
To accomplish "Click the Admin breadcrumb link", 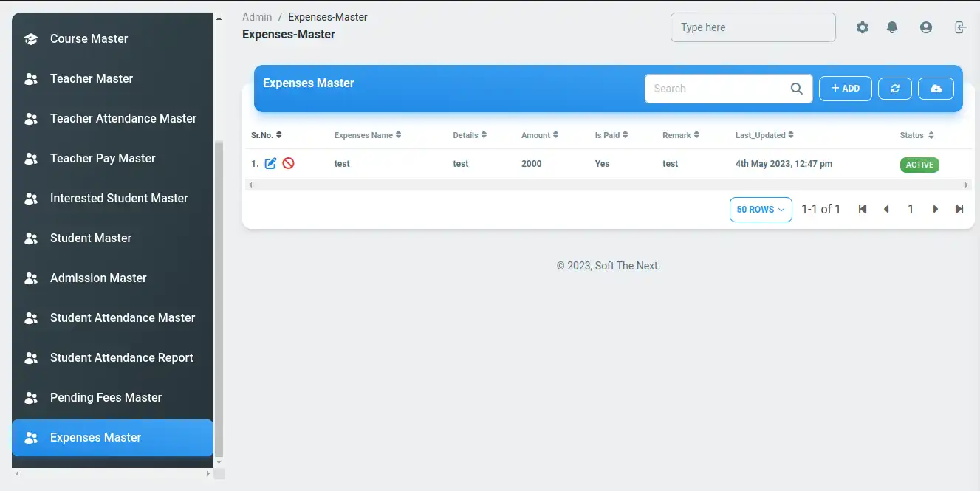I will (257, 17).
